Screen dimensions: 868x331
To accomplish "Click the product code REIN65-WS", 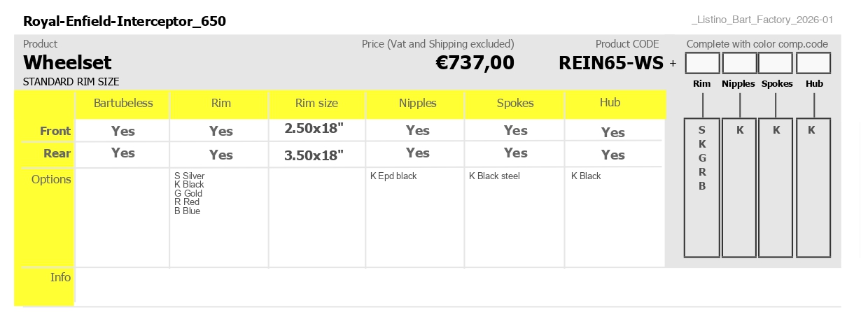I will (x=611, y=63).
